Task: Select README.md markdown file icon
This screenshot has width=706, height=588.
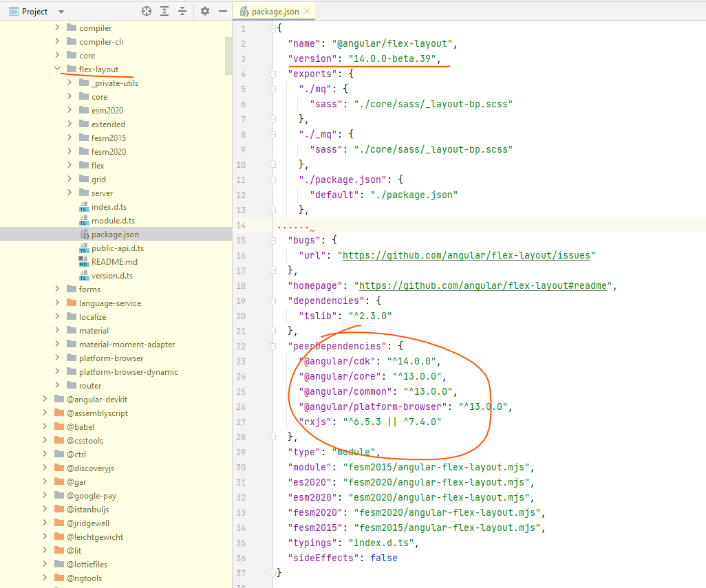Action: pos(84,262)
